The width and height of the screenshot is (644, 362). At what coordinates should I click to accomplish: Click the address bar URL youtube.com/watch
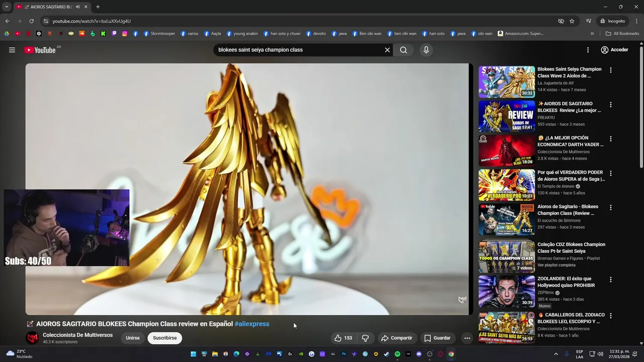pyautogui.click(x=92, y=21)
